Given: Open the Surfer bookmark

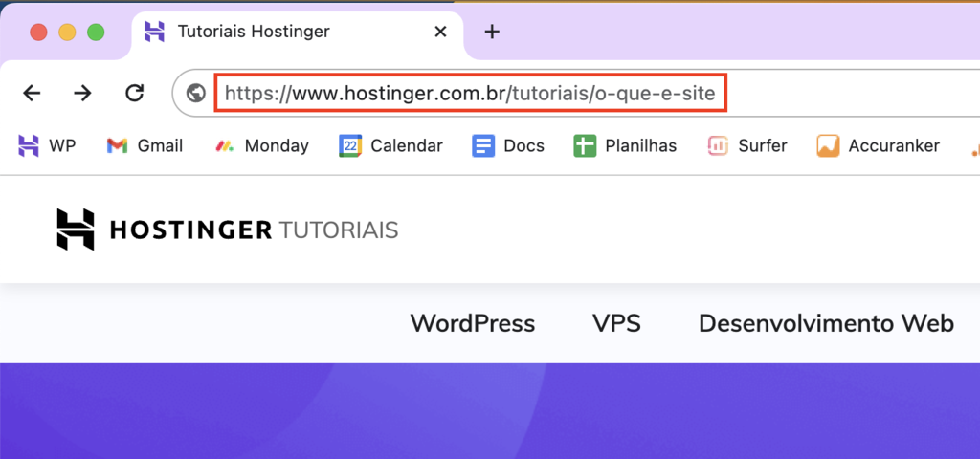Looking at the screenshot, I should 746,146.
